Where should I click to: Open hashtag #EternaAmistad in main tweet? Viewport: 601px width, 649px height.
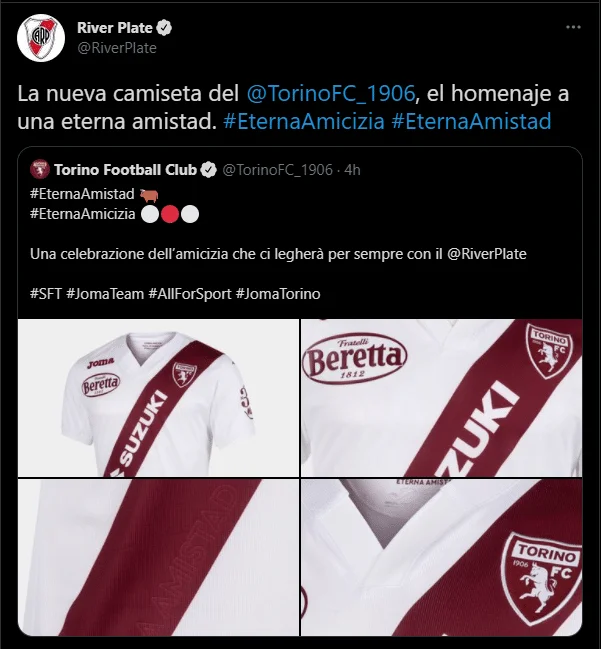pyautogui.click(x=471, y=121)
